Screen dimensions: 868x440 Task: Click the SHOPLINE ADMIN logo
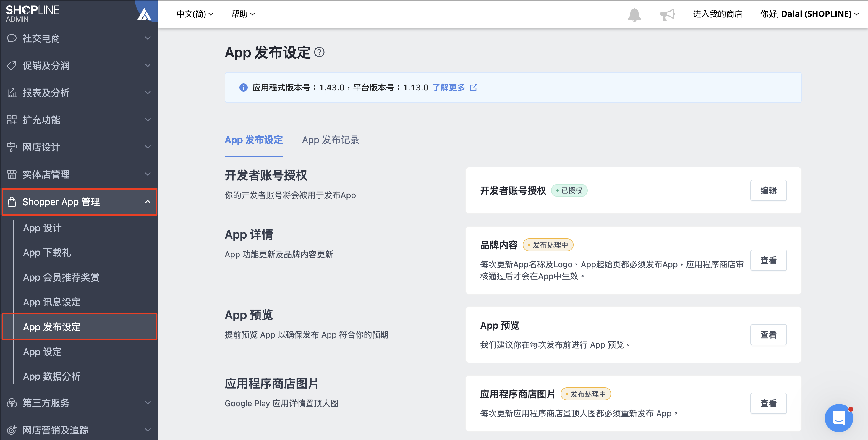[32, 14]
